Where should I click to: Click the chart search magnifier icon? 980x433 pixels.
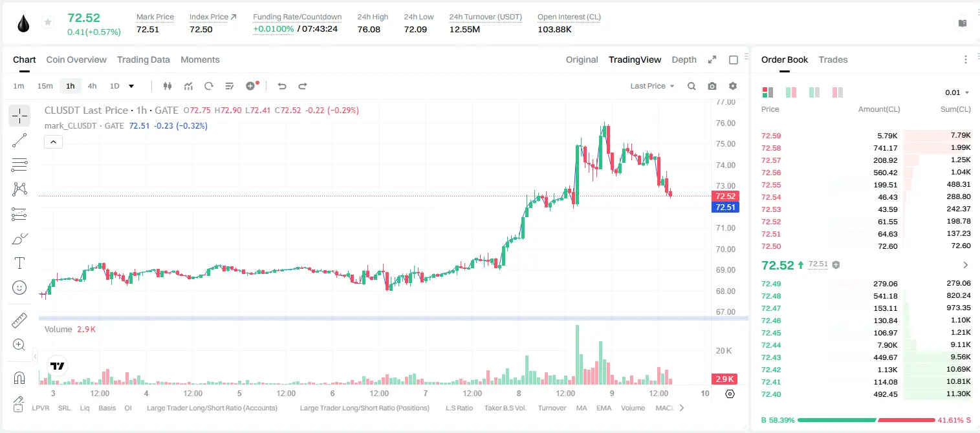[x=691, y=86]
